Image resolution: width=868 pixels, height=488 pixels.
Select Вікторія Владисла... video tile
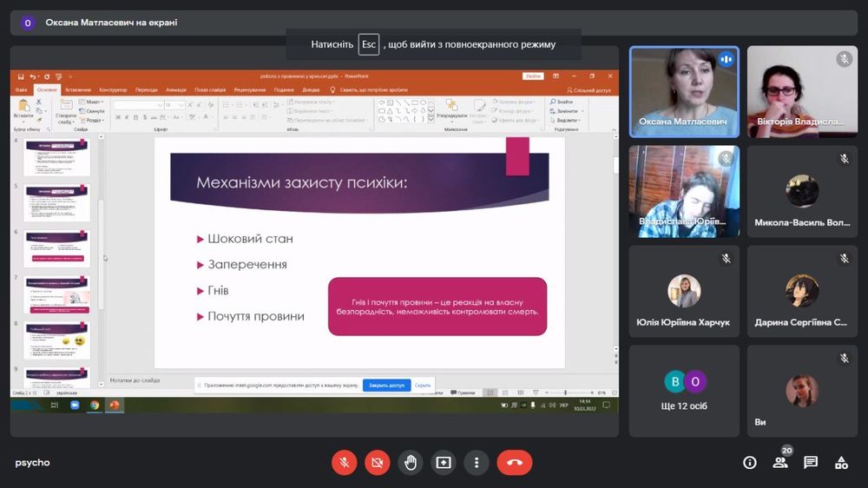coord(802,92)
